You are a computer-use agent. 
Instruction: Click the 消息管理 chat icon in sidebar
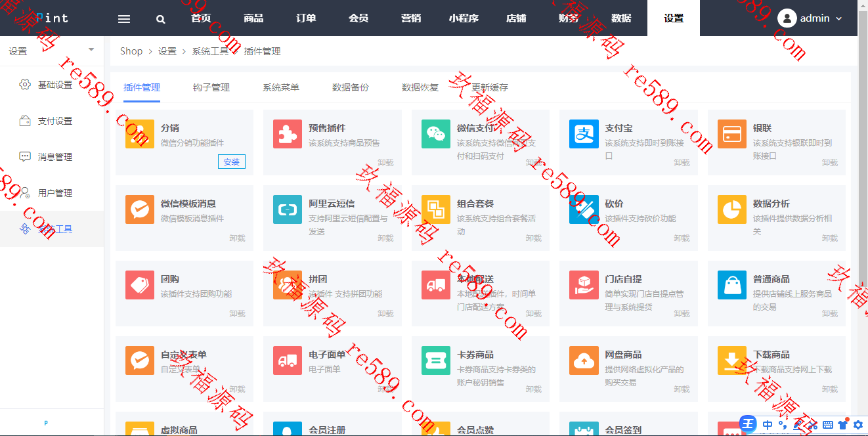[x=25, y=157]
